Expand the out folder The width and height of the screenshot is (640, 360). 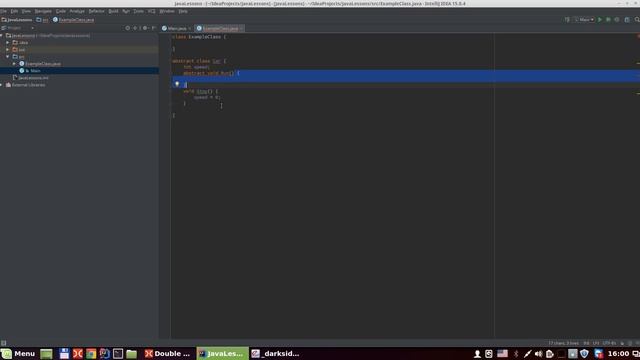click(8, 49)
